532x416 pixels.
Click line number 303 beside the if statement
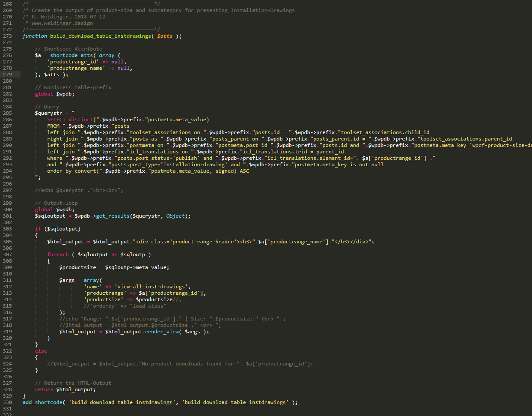coord(7,229)
